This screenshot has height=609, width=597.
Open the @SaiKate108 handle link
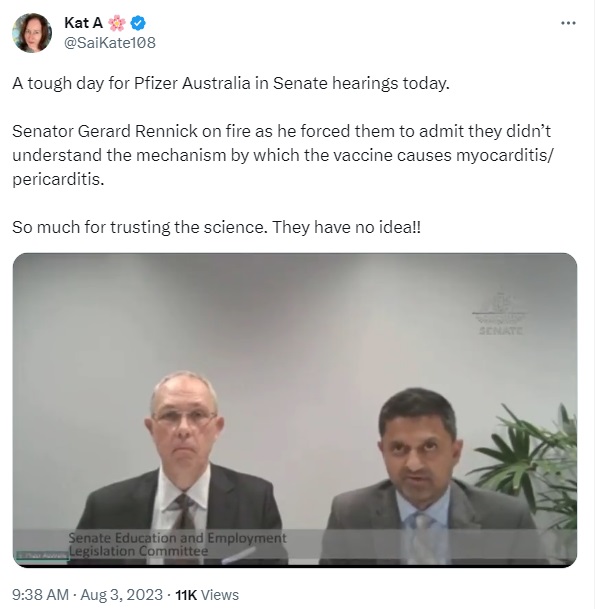coord(110,43)
